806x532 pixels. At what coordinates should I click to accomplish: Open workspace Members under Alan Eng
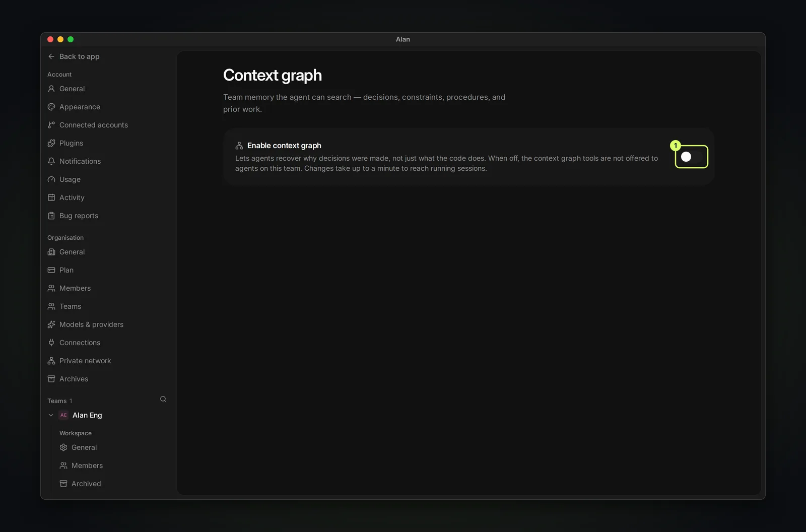(87, 465)
